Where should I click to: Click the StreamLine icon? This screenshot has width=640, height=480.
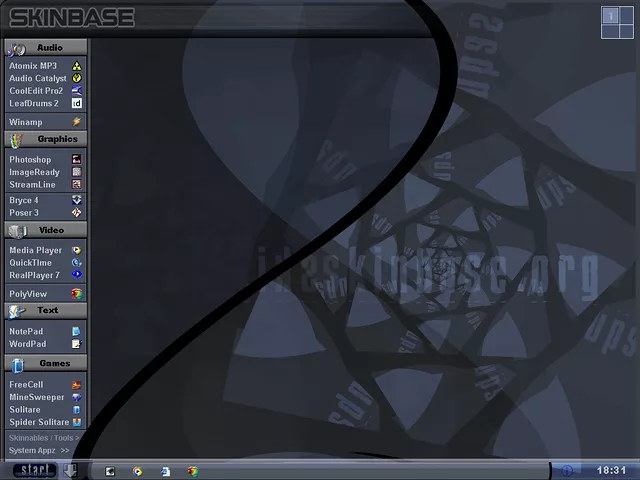pyautogui.click(x=77, y=184)
